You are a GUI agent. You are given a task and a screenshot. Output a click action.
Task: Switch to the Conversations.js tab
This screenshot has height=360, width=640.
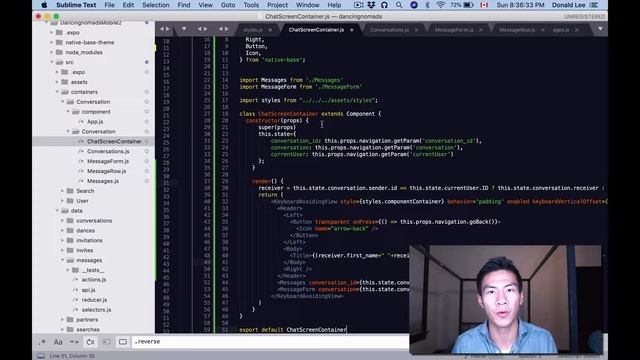[389, 30]
